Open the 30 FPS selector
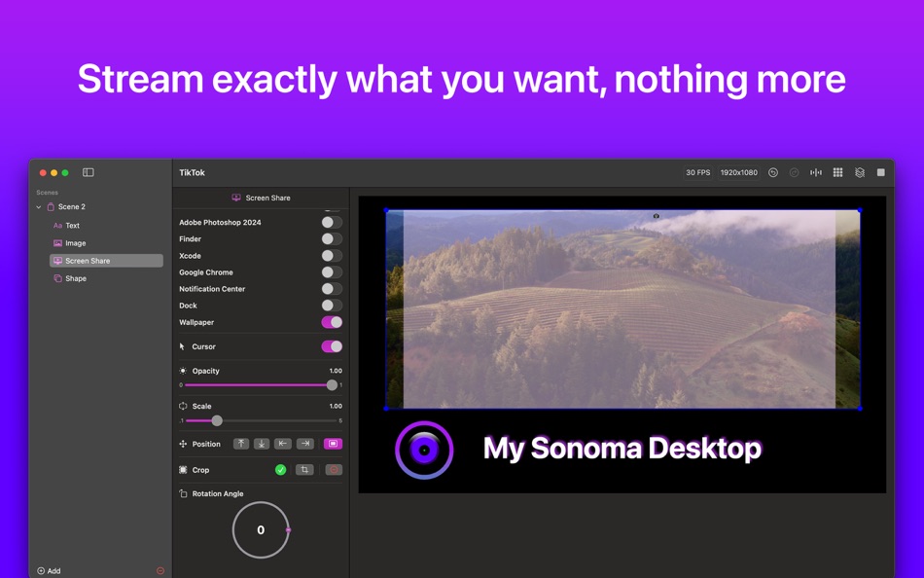 click(696, 172)
